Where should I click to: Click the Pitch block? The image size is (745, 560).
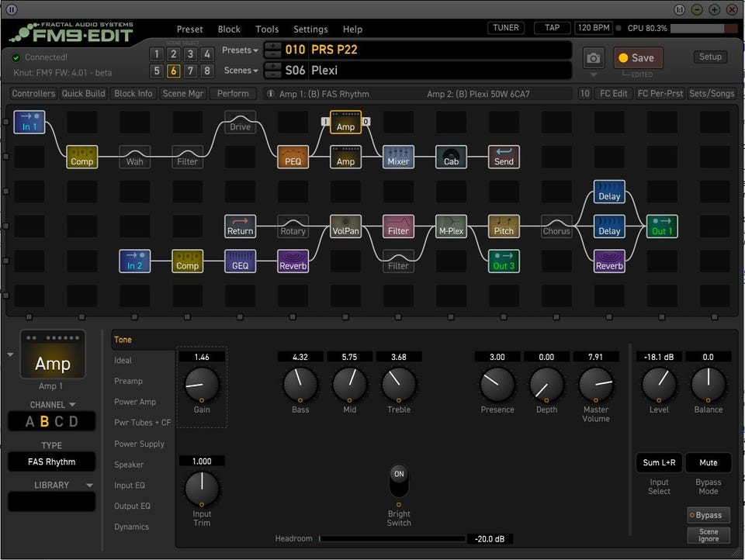504,226
